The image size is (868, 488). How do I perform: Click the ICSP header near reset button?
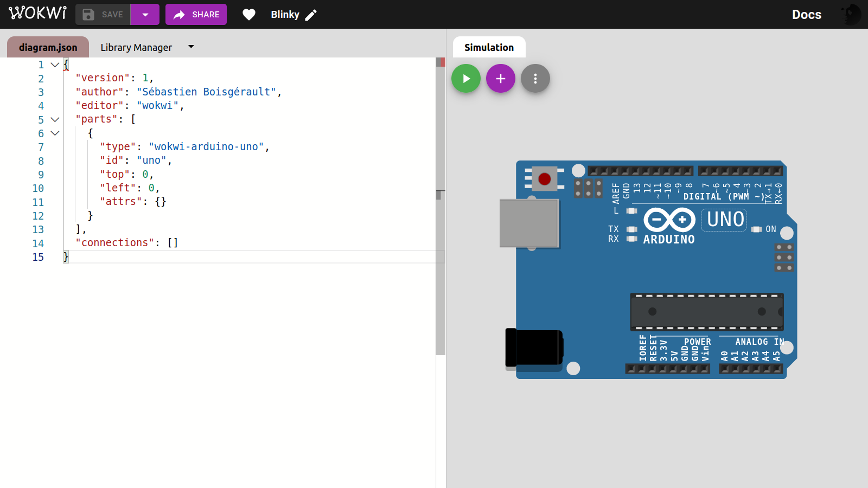point(589,188)
